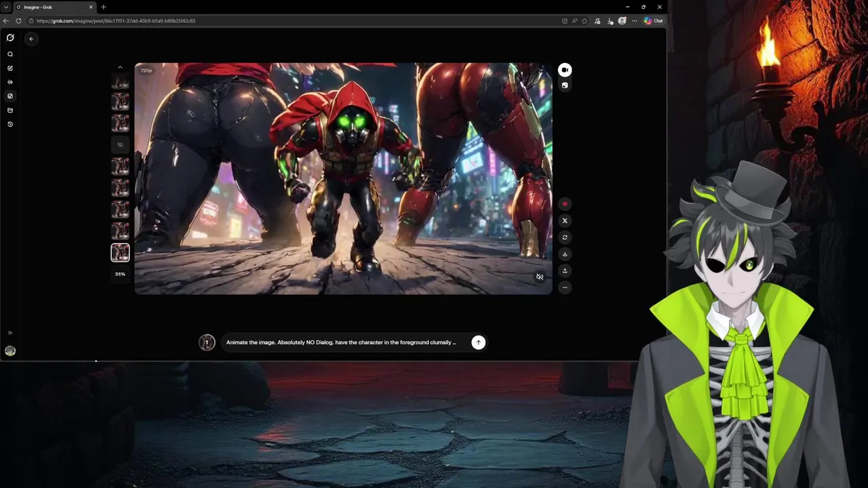Viewport: 868px width, 488px height.
Task: Select the currently highlighted last thumbnail
Action: 120,253
